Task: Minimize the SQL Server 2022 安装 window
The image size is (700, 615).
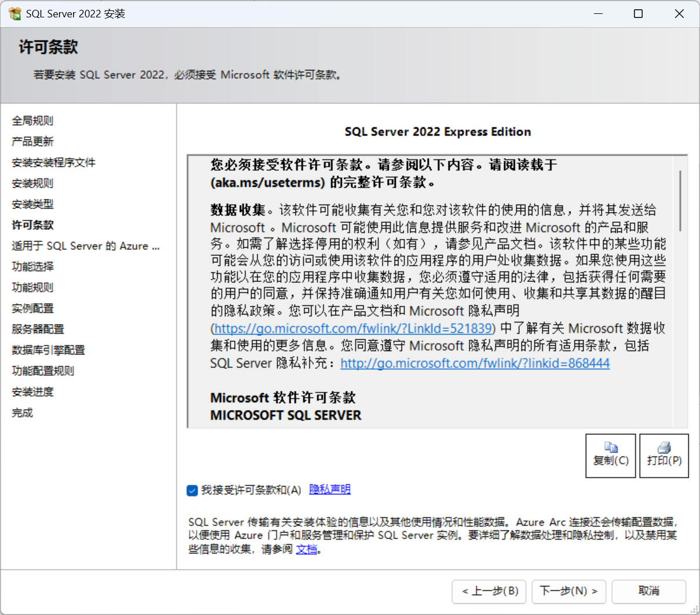Action: pyautogui.click(x=599, y=13)
